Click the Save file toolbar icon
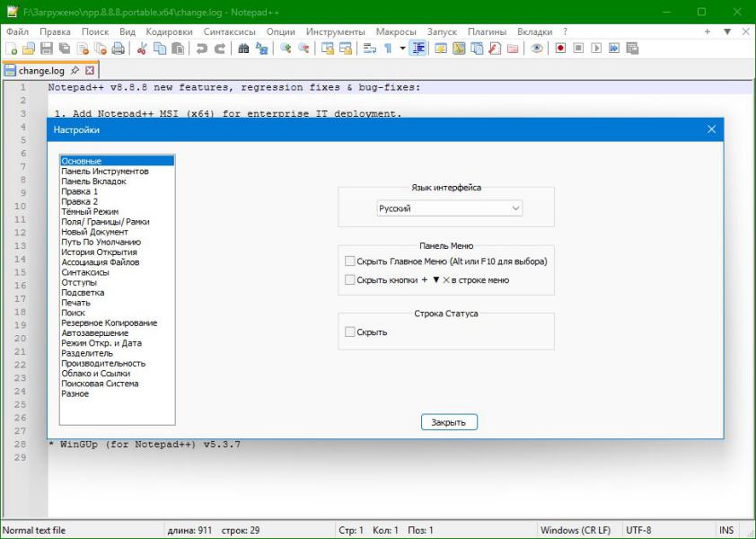This screenshot has height=539, width=756. 47,49
